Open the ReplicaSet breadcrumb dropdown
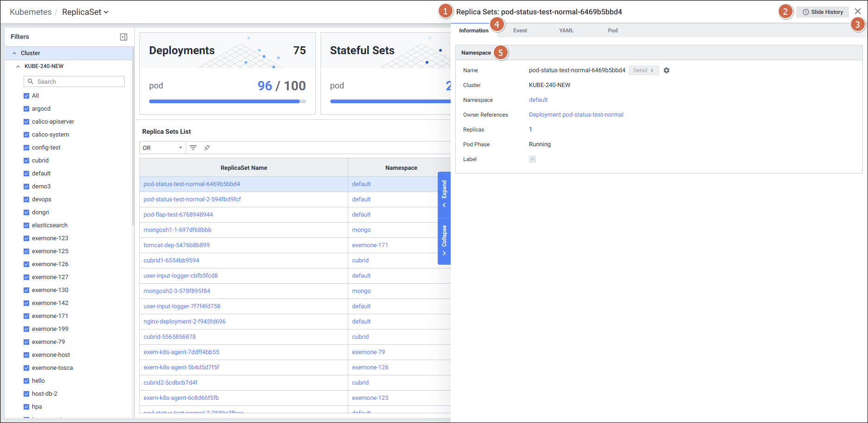Image resolution: width=868 pixels, height=423 pixels. [x=85, y=12]
